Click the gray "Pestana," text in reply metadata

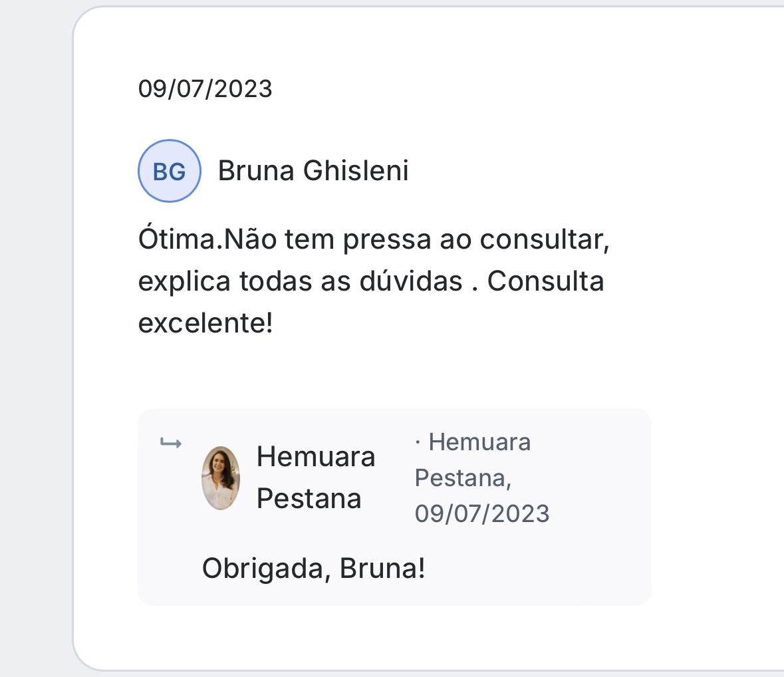click(x=463, y=477)
